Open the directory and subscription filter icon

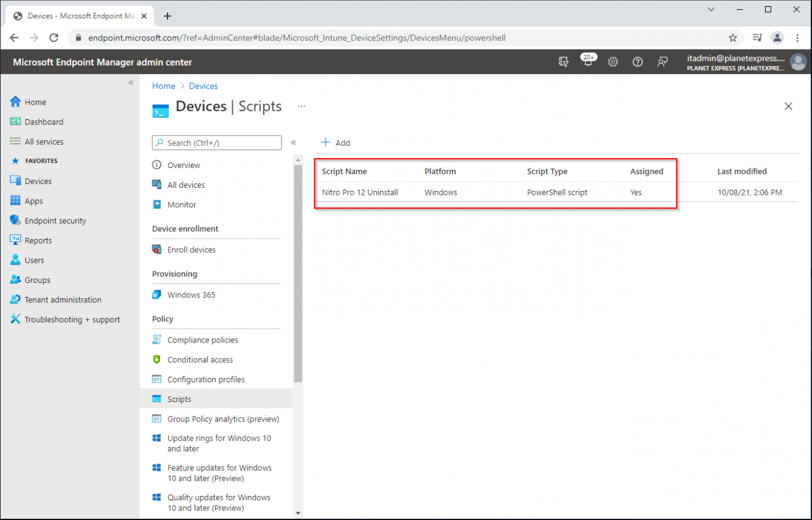(x=563, y=62)
